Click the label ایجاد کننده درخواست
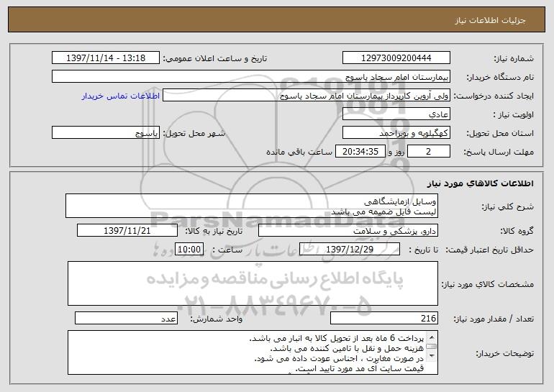Image resolution: width=554 pixels, height=392 pixels. click(494, 96)
